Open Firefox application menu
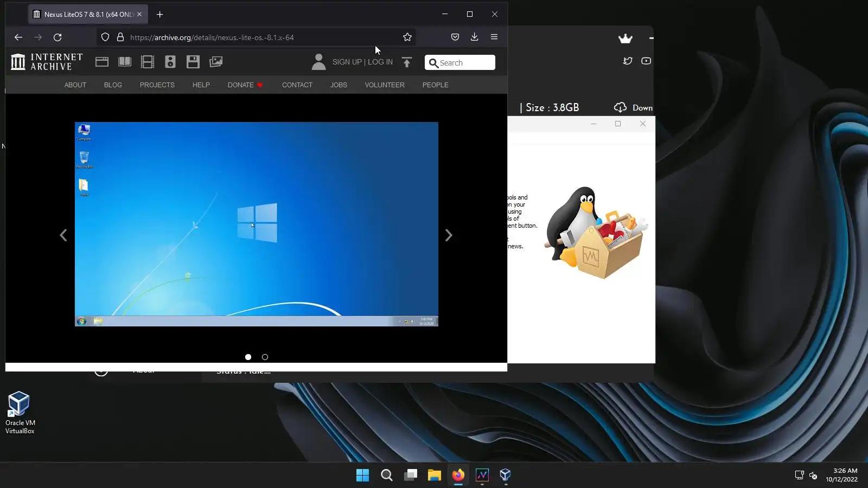The width and height of the screenshot is (868, 488). point(494,37)
